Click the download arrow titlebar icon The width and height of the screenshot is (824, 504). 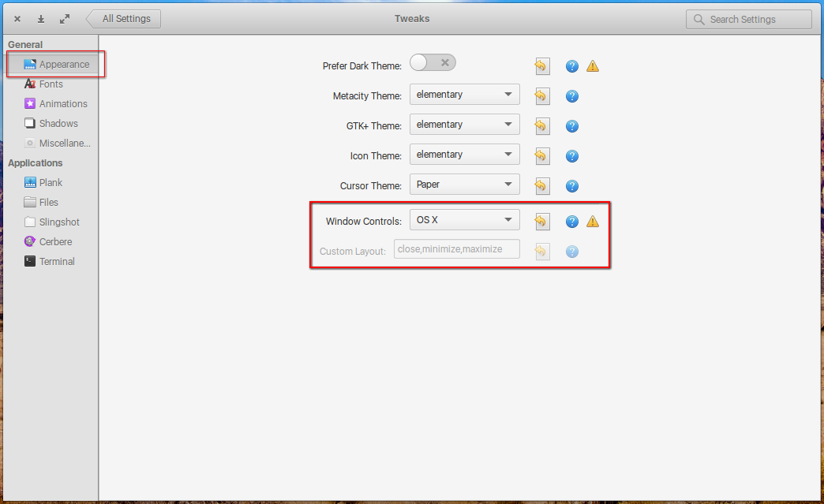pos(41,20)
